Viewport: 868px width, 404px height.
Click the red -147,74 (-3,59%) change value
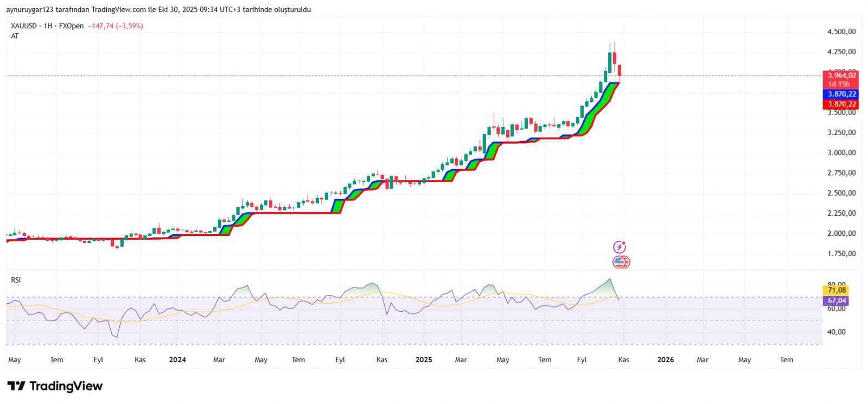click(x=116, y=26)
